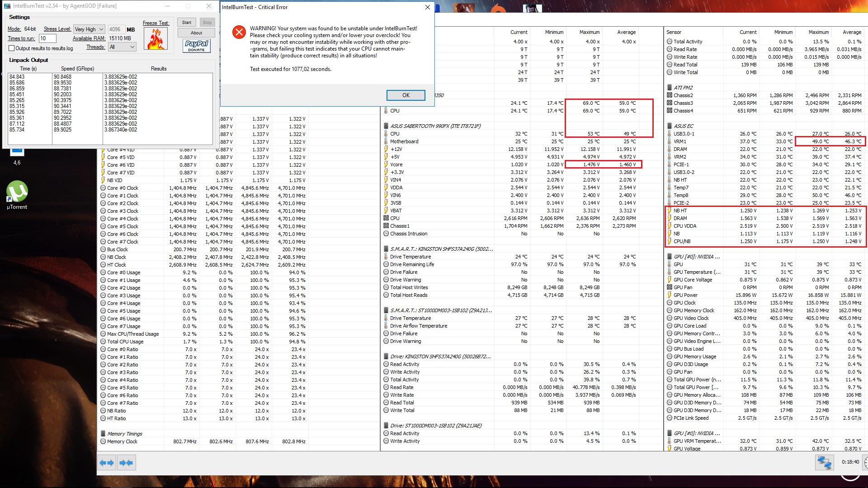Select the CPU/NB voltage row
868x488 pixels.
click(x=765, y=241)
